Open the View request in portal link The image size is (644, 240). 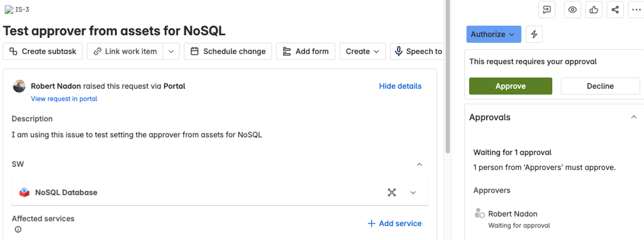tap(64, 99)
